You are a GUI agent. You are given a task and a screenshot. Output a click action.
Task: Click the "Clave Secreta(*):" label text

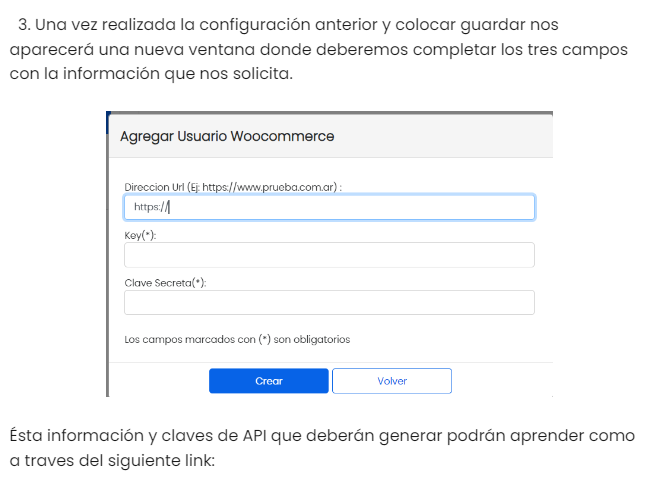(165, 283)
